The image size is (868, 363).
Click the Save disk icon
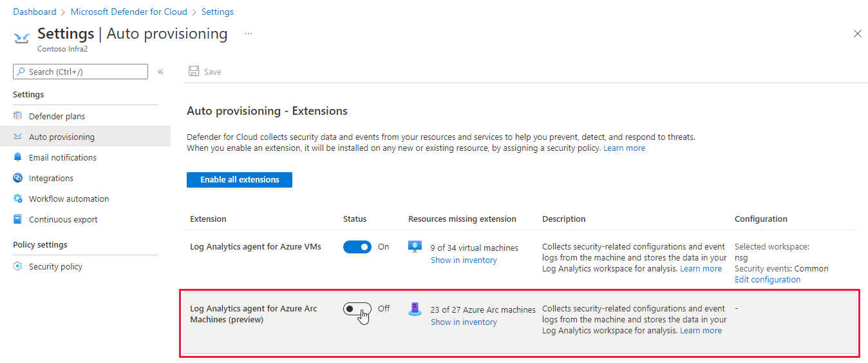194,72
